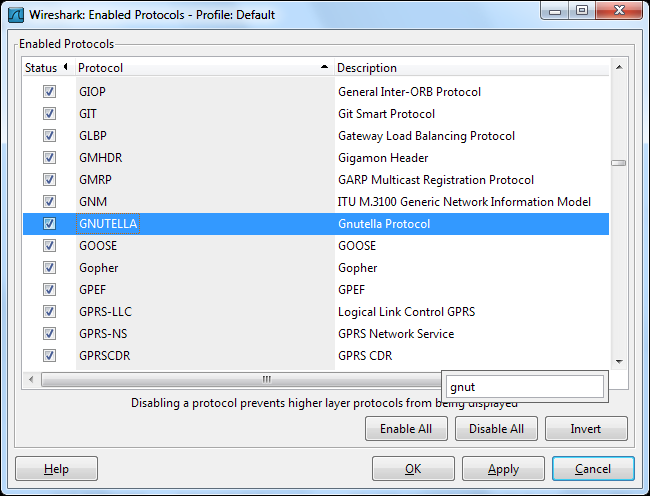Viewport: 650px width, 496px height.
Task: Toggle the GNM protocol checkbox
Action: coord(49,201)
